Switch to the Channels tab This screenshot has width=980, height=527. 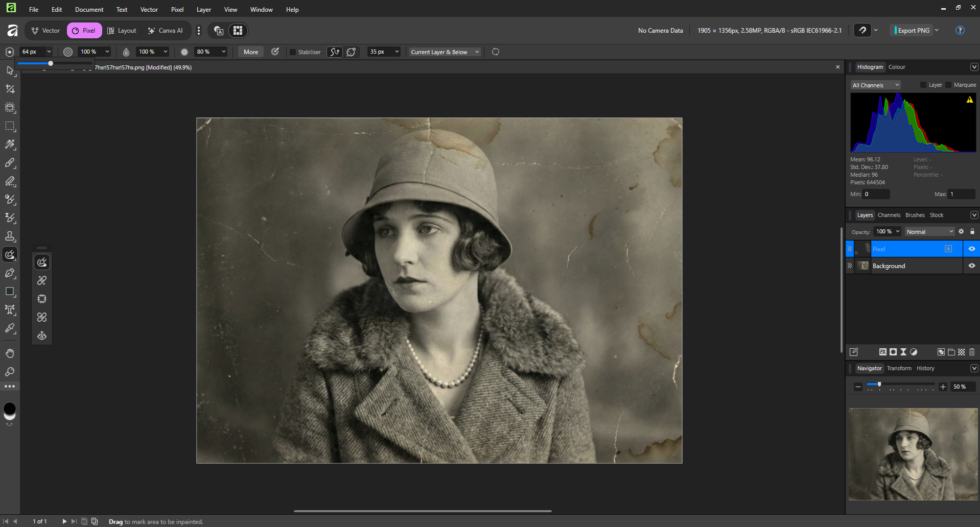(889, 215)
